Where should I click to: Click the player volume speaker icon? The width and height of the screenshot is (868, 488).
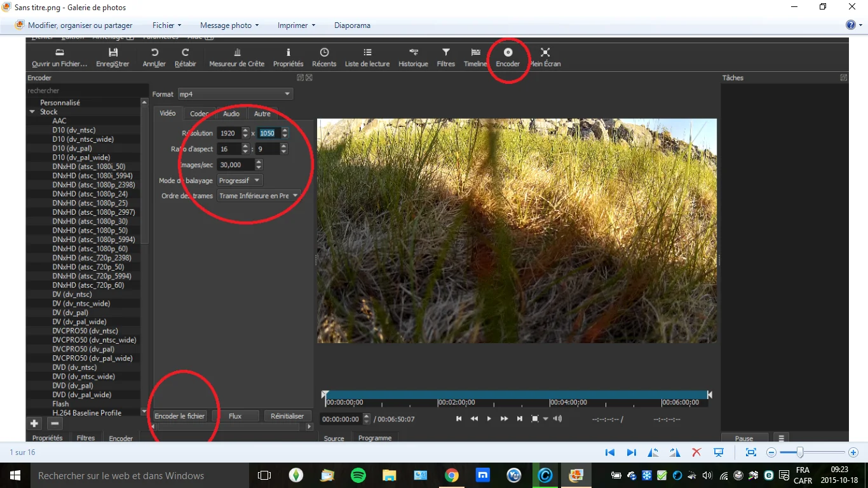(x=557, y=419)
